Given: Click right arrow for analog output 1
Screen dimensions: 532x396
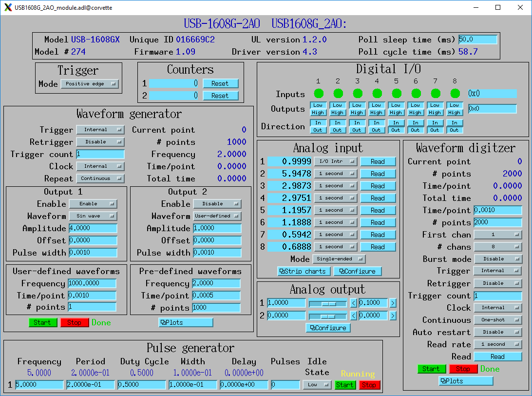Looking at the screenshot, I should point(393,302).
